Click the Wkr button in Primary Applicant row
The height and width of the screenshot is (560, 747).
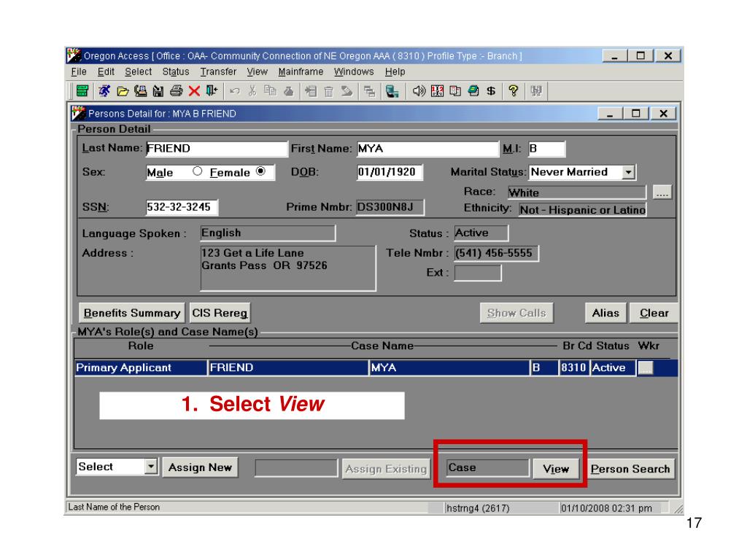point(646,367)
